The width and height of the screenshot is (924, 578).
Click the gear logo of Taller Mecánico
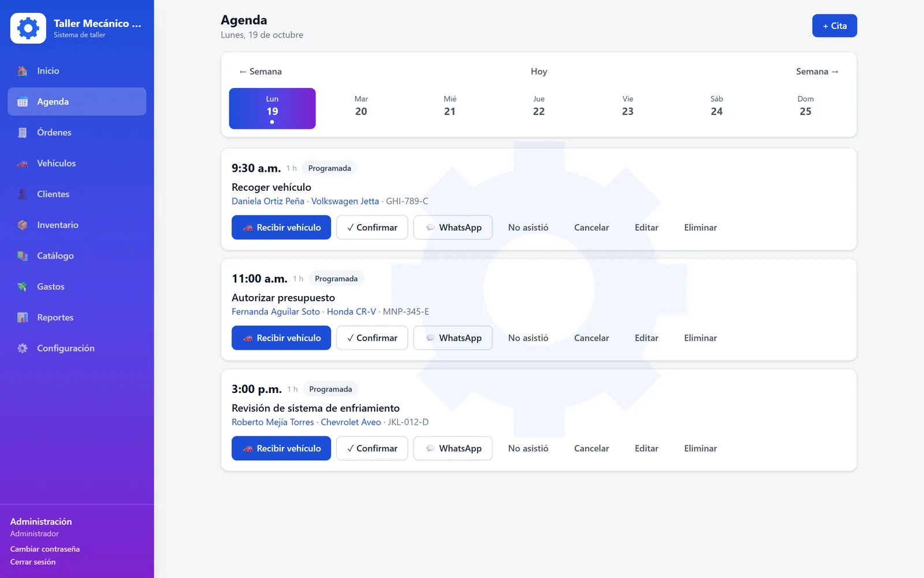coord(28,28)
